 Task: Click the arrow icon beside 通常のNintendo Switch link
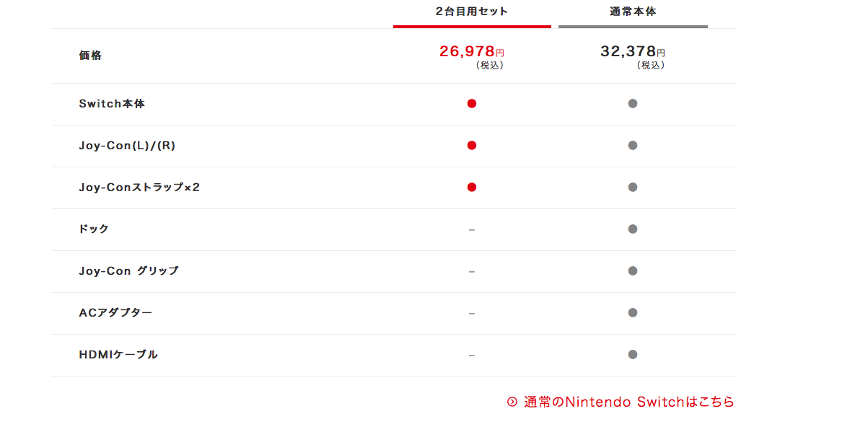(512, 402)
